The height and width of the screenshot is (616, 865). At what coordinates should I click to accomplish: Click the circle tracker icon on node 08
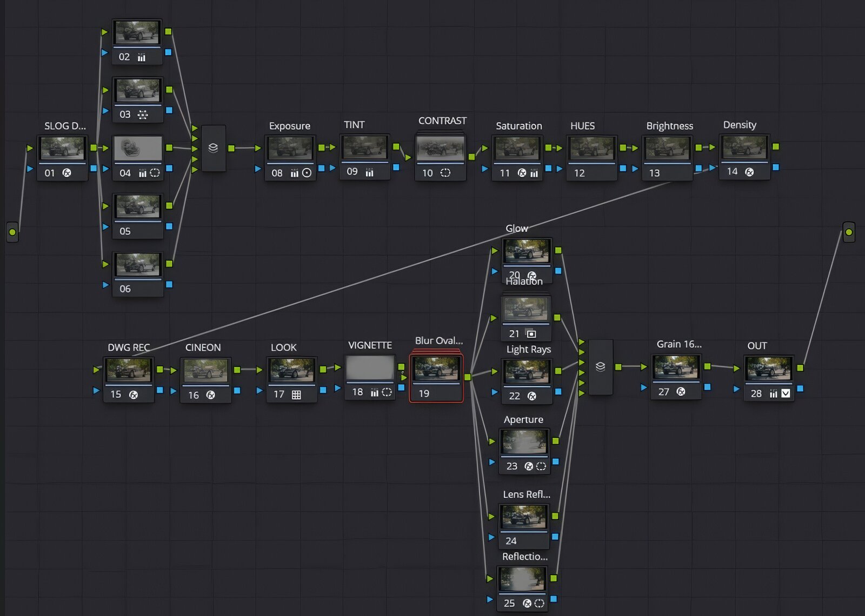(x=307, y=173)
